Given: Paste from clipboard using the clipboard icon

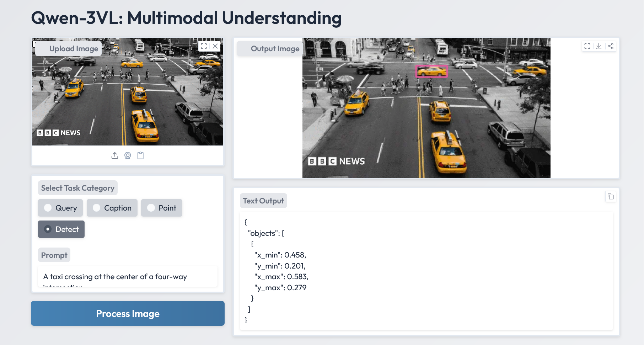Looking at the screenshot, I should pos(140,155).
